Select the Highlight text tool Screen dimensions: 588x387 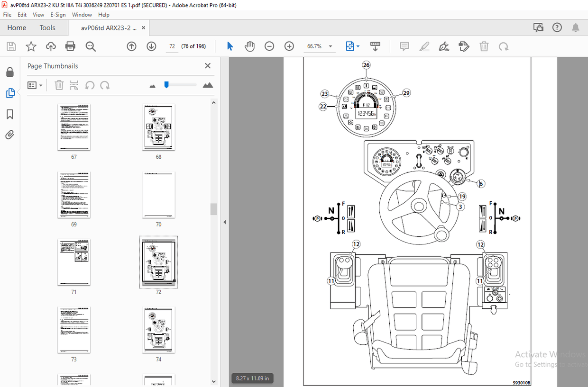pos(424,46)
